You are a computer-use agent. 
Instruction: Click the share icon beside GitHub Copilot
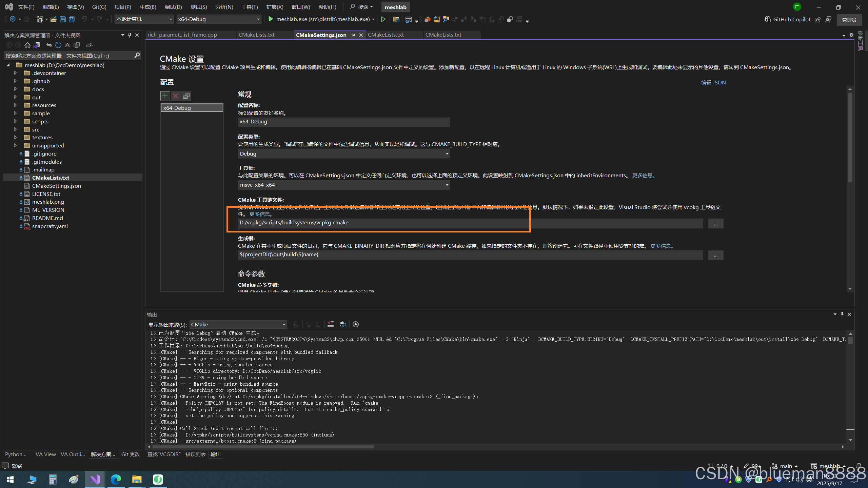point(817,19)
